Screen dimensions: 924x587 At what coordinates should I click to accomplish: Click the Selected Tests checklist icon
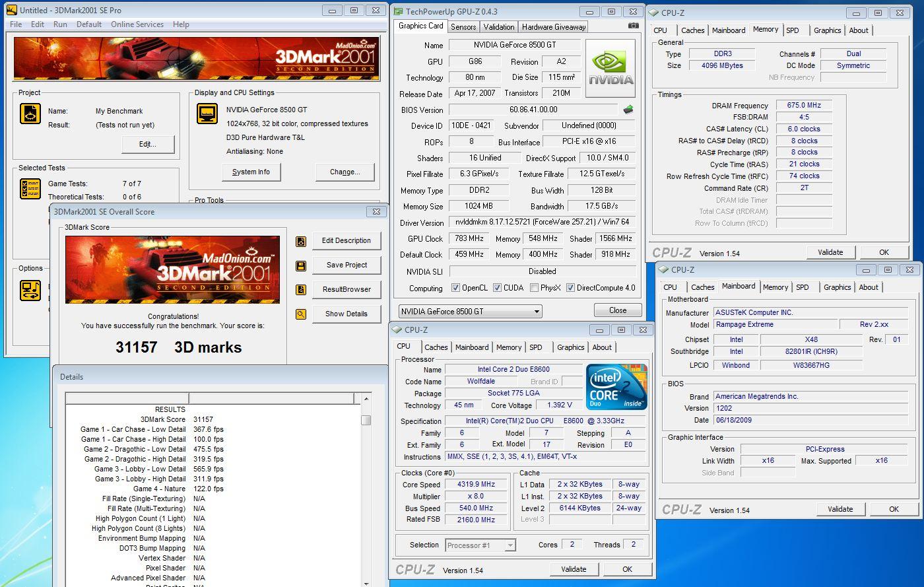(30, 189)
